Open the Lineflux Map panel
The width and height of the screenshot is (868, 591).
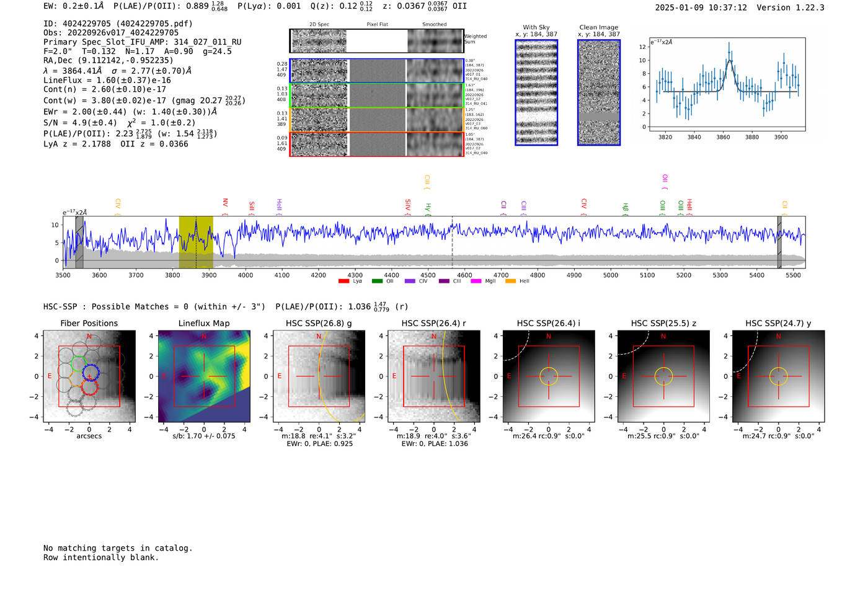(x=204, y=376)
